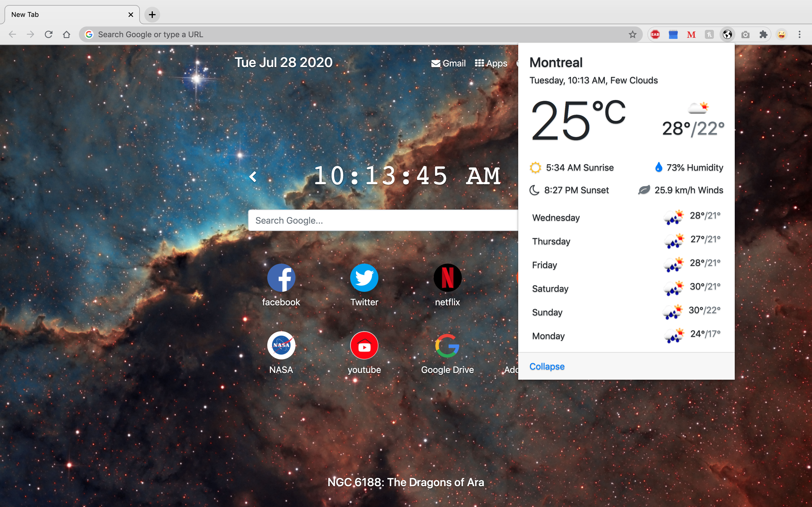Open the YouTube shortcut icon
This screenshot has width=812, height=507.
click(364, 345)
